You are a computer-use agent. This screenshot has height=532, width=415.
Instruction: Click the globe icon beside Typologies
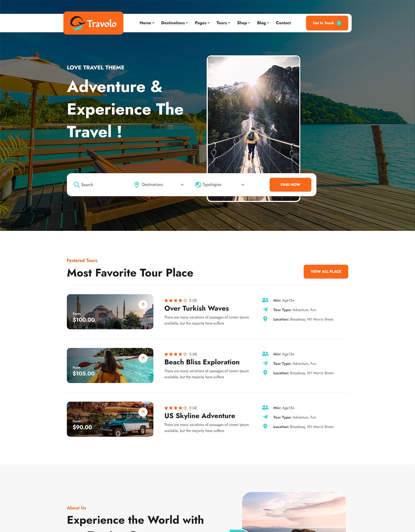(198, 185)
